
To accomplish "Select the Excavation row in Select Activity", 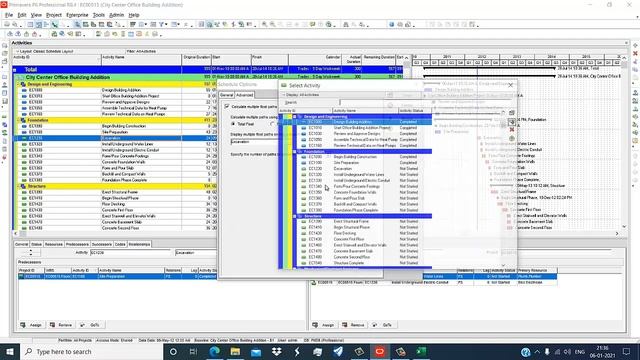I will click(x=362, y=169).
